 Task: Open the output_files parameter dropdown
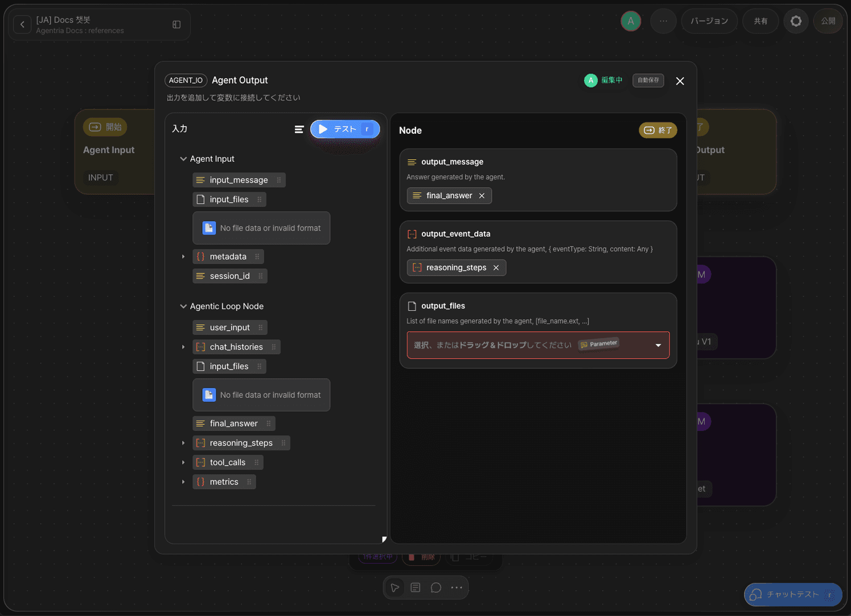658,346
